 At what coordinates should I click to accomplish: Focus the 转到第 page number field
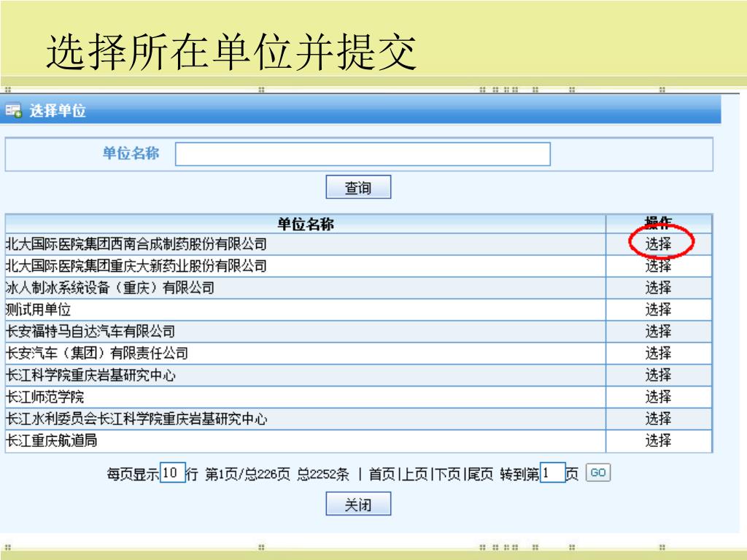coord(553,472)
